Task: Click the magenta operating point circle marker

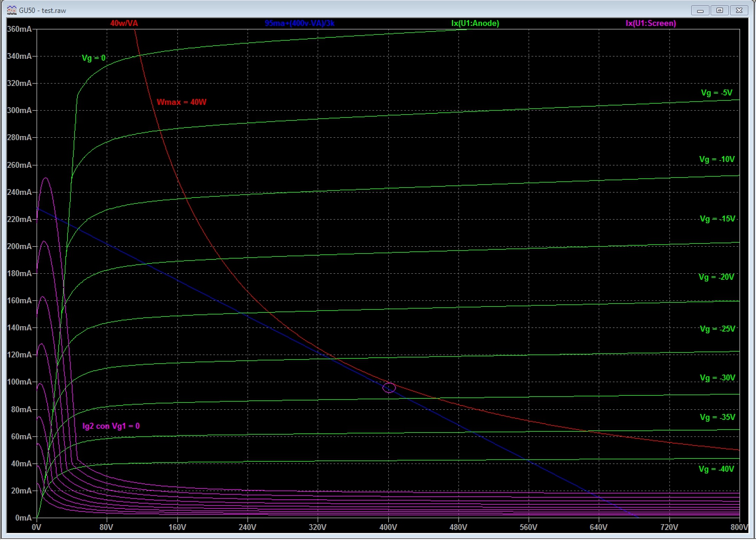Action: click(389, 387)
